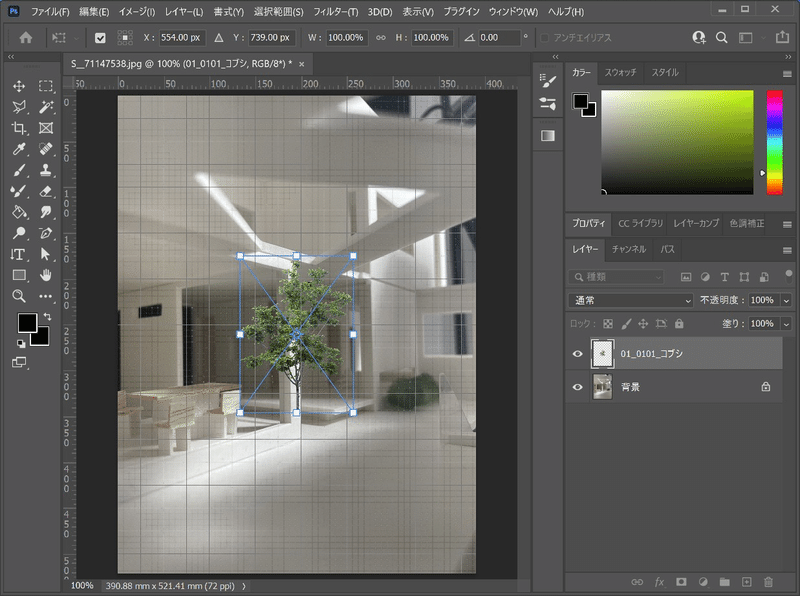This screenshot has height=596, width=800.
Task: Activate the Pen tool
Action: click(46, 233)
